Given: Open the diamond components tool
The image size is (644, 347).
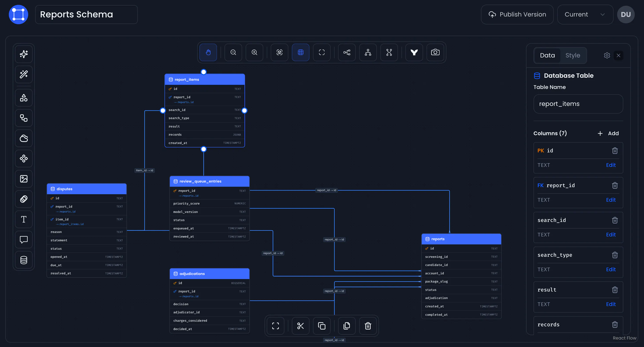Looking at the screenshot, I should pos(24,158).
